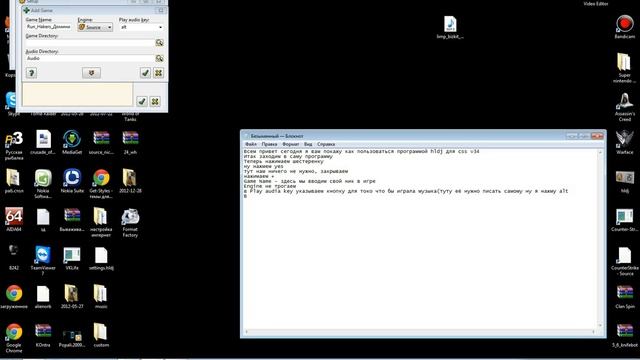Select the Format Factory desktop icon

click(x=130, y=222)
